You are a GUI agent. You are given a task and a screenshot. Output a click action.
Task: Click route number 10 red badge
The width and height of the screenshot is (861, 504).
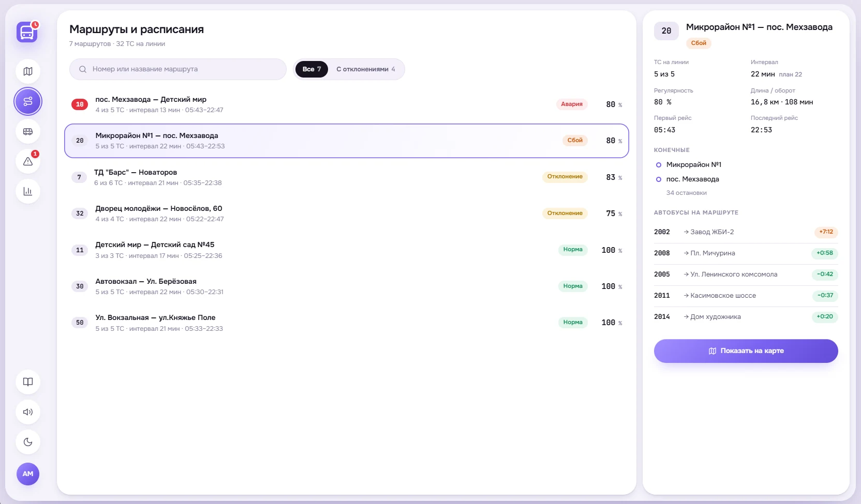coord(80,104)
